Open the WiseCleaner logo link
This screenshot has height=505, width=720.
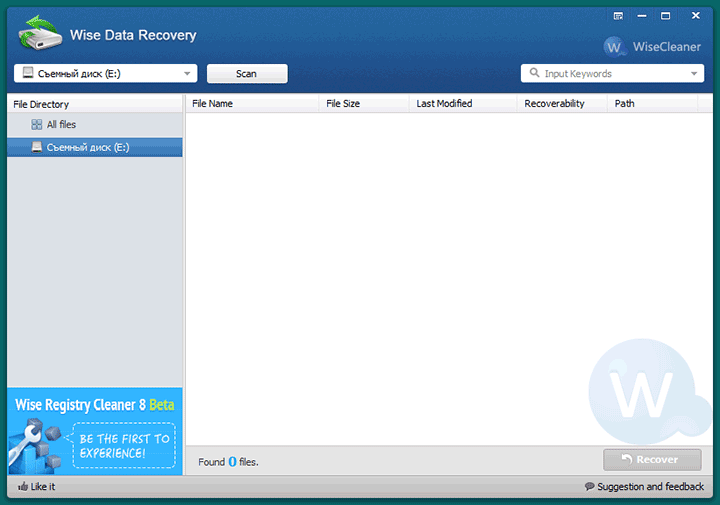[x=652, y=46]
